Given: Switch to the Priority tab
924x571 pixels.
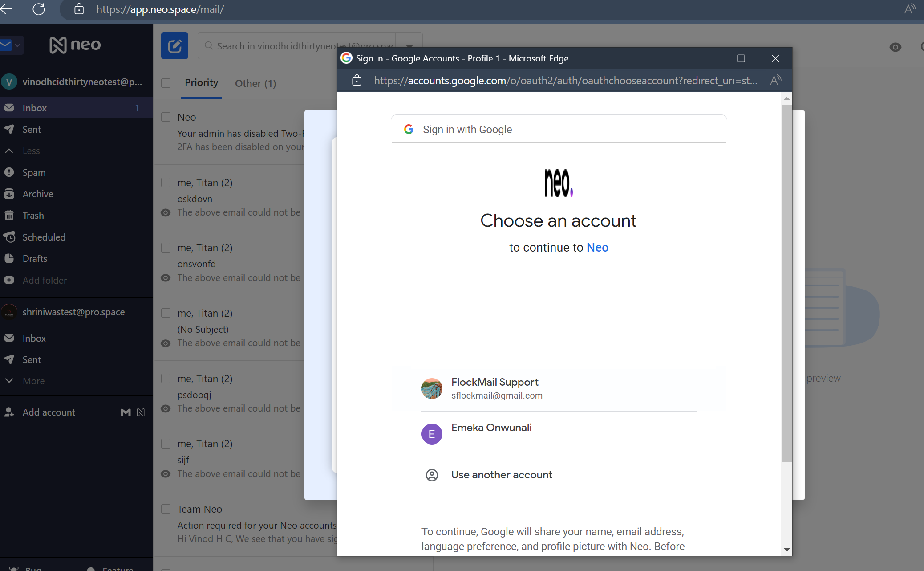Looking at the screenshot, I should click(202, 83).
